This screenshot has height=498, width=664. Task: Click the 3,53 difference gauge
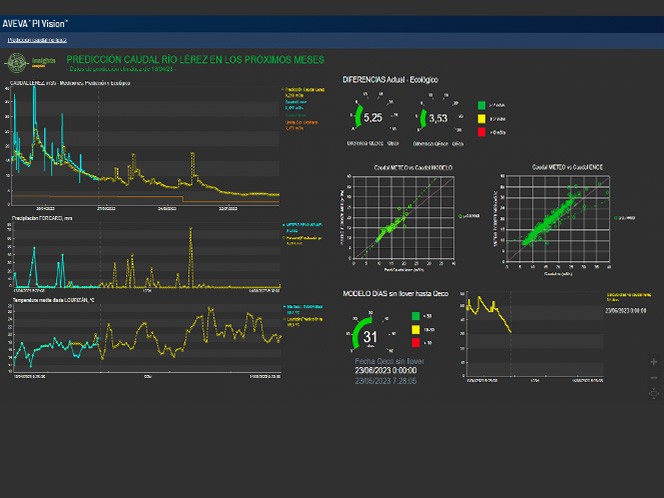pyautogui.click(x=437, y=118)
